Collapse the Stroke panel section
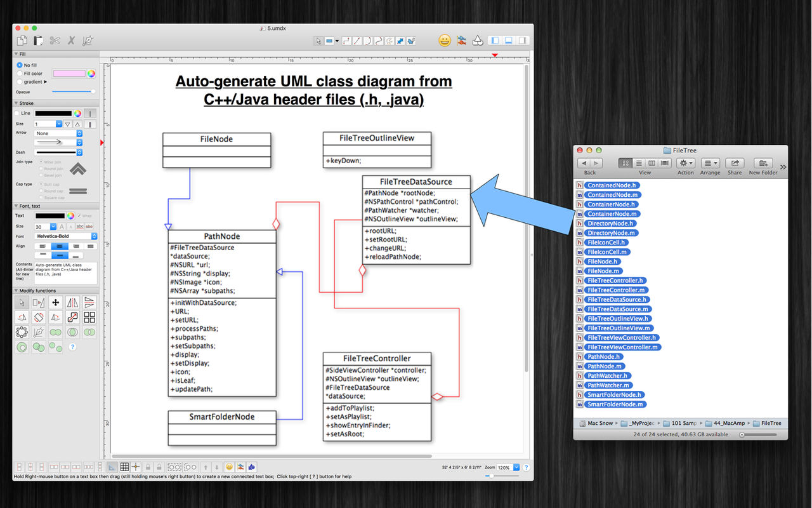The image size is (812, 508). pyautogui.click(x=16, y=103)
